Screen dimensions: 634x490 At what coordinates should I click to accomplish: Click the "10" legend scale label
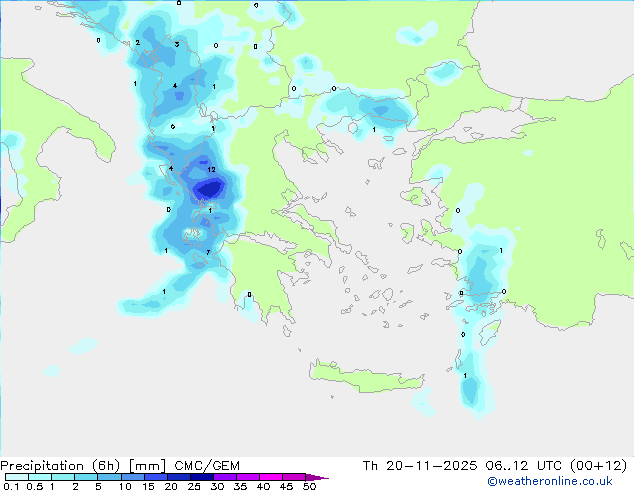click(125, 486)
